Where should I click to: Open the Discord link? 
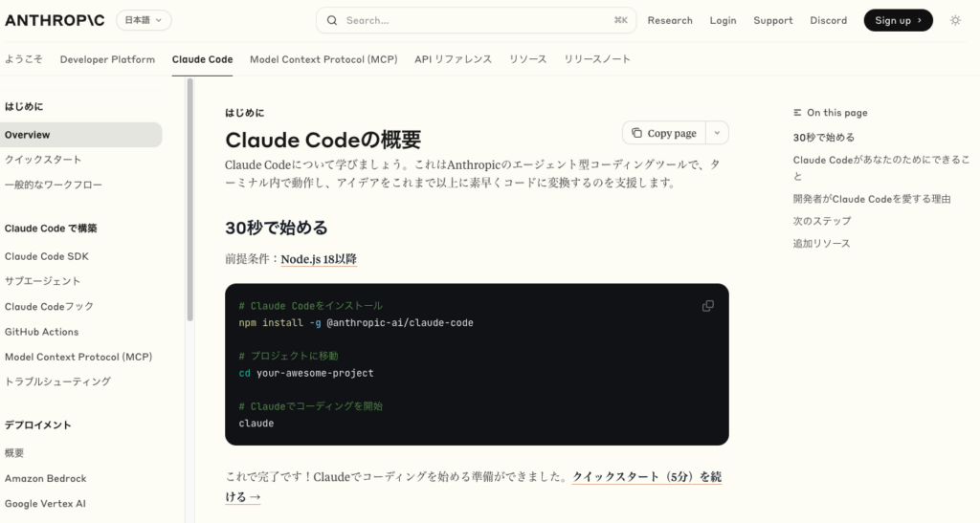coord(828,21)
